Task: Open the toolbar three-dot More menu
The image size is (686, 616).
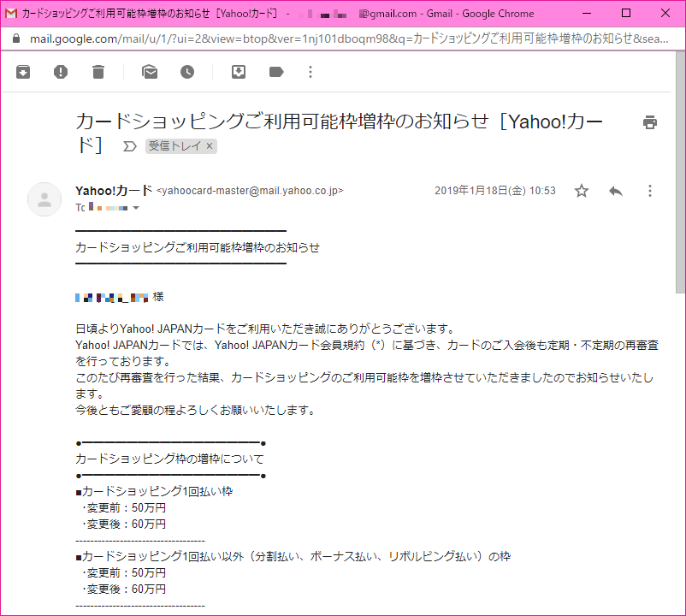Action: coord(310,72)
